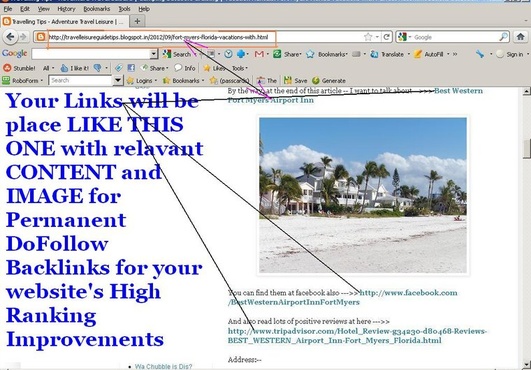Click the Translate button on Google toolbar
531x370 pixels.
pyautogui.click(x=387, y=54)
